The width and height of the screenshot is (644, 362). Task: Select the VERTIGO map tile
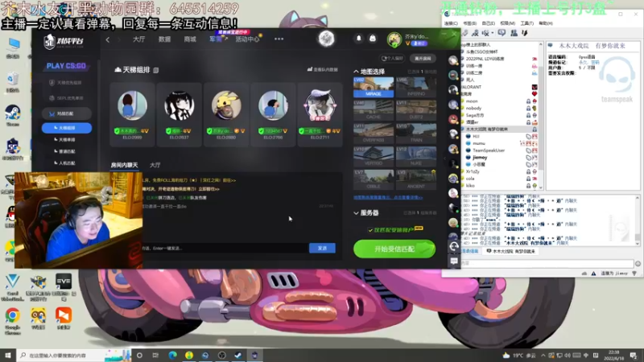374,156
